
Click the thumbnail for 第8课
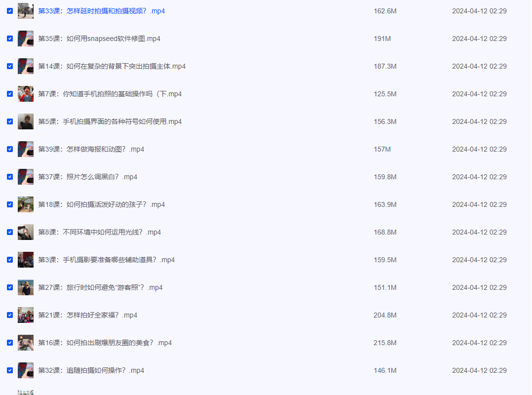[26, 232]
